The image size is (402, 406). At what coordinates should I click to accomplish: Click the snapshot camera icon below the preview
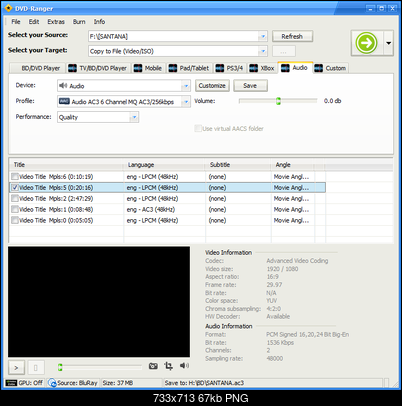click(153, 366)
